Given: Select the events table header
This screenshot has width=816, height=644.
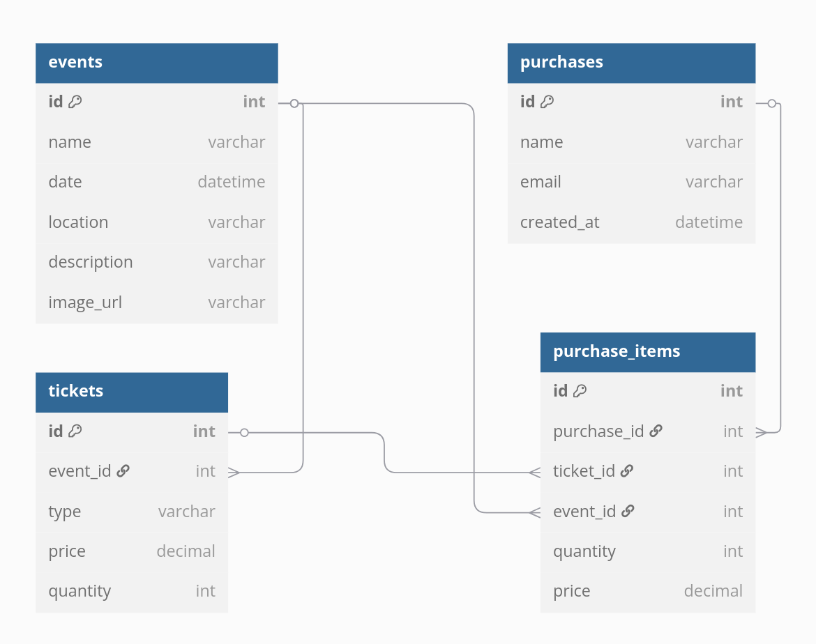Looking at the screenshot, I should pos(157,63).
